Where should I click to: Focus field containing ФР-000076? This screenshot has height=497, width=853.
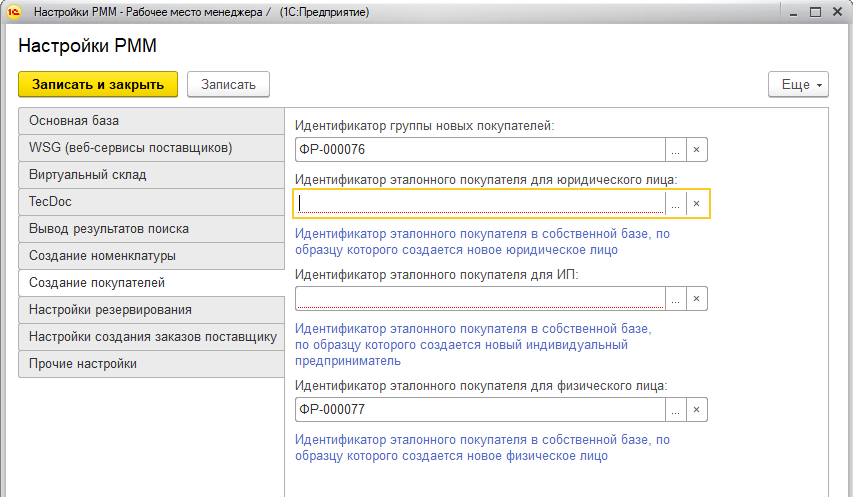pyautogui.click(x=480, y=150)
